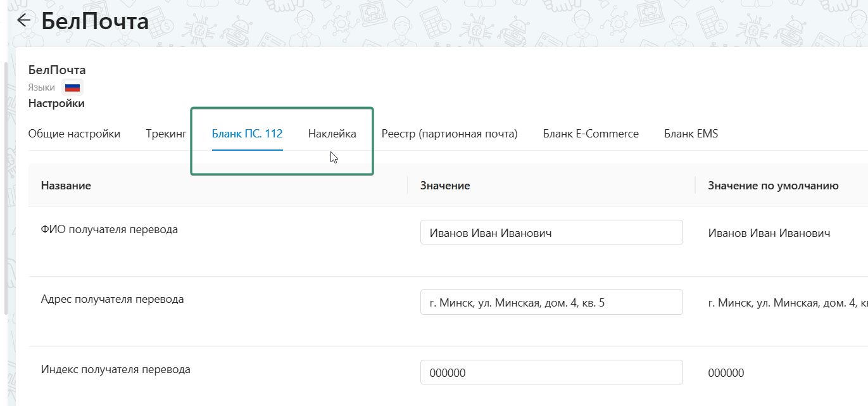Click the ФИО получателя перевода value field
868x406 pixels.
(x=551, y=232)
